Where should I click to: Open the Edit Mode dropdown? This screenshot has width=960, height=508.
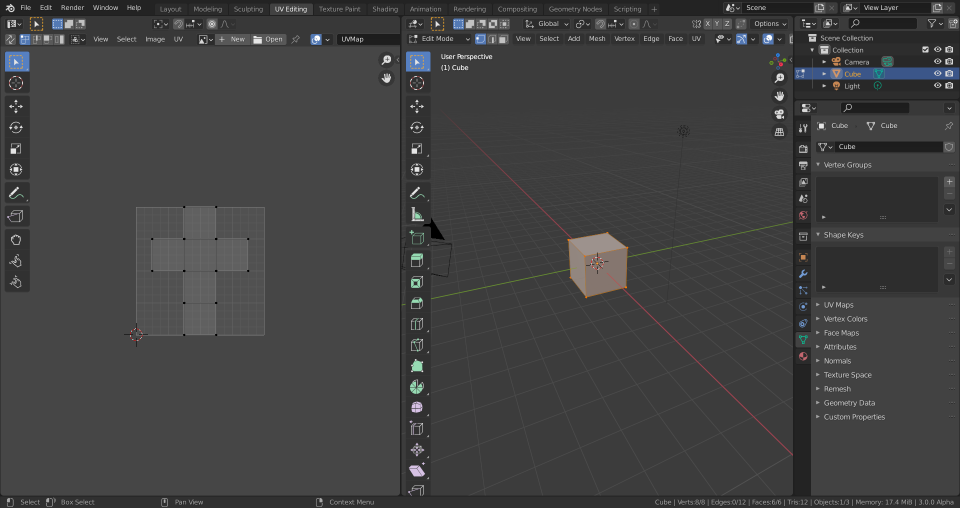(x=439, y=39)
